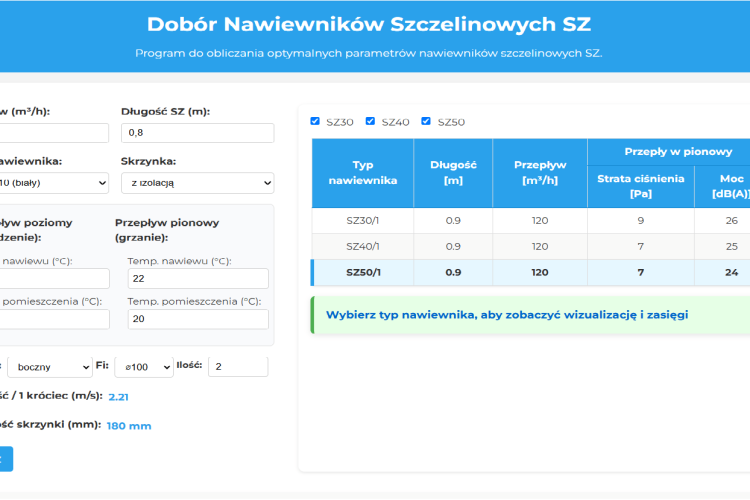Click the page title 'Dobór Nawiewników Szczelinowych SZ'
The image size is (750, 500).
point(369,24)
